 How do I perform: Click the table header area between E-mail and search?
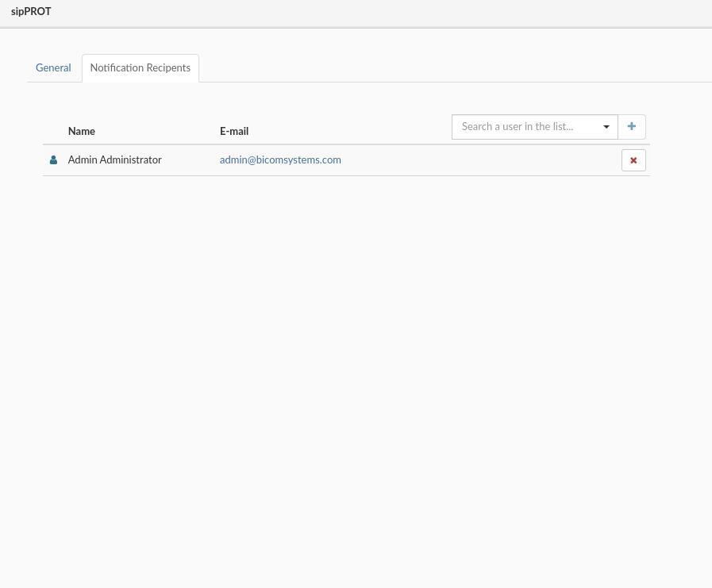click(x=349, y=130)
